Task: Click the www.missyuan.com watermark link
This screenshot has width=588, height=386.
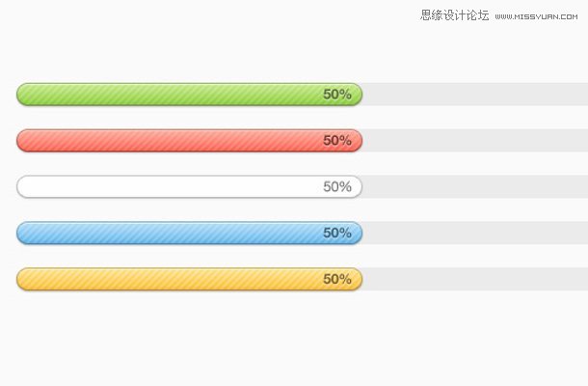Action: click(536, 16)
